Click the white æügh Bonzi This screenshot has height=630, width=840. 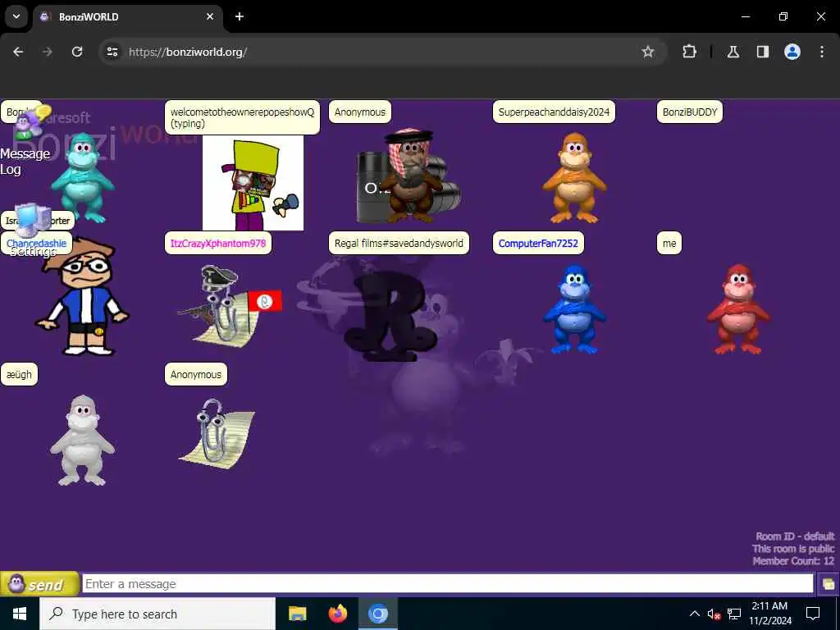tap(83, 441)
